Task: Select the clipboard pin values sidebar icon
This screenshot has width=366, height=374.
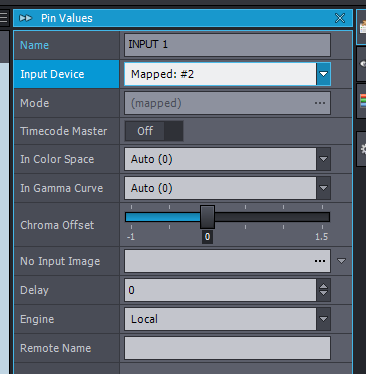Action: click(362, 27)
